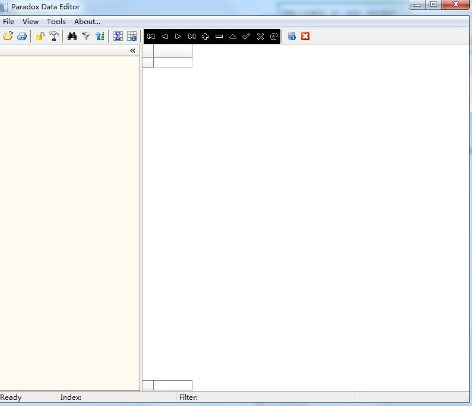The image size is (472, 406).
Task: Go to next record in navigator
Action: pyautogui.click(x=178, y=36)
